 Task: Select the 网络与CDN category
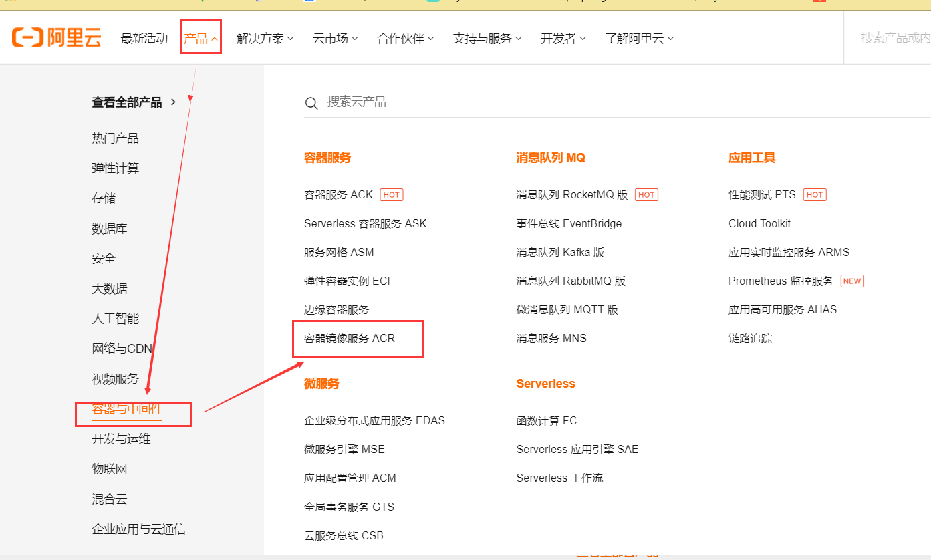[x=122, y=349]
